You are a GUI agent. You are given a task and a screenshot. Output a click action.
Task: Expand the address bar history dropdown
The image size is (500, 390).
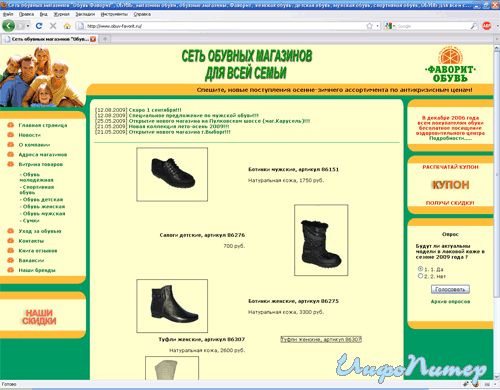(377, 26)
